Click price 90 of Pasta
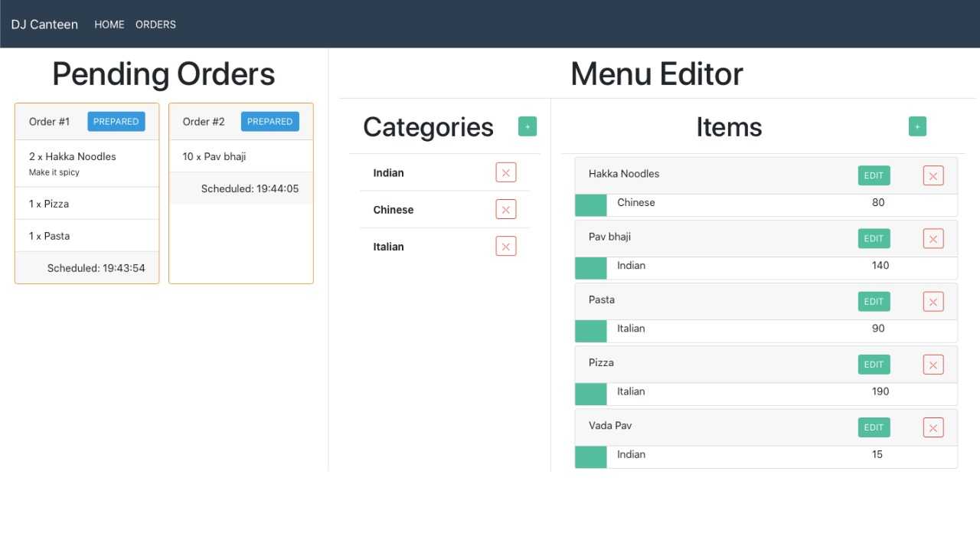The image size is (980, 540). 878,329
